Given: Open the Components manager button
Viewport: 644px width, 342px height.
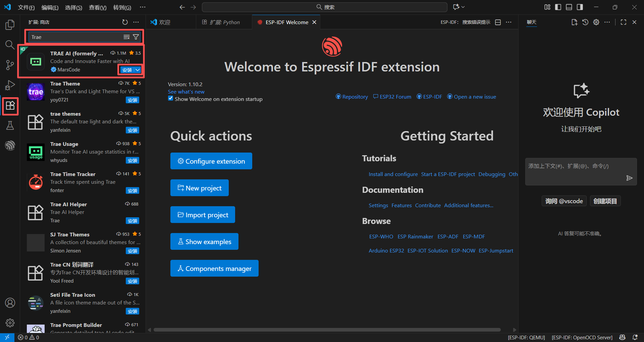Looking at the screenshot, I should 214,268.
